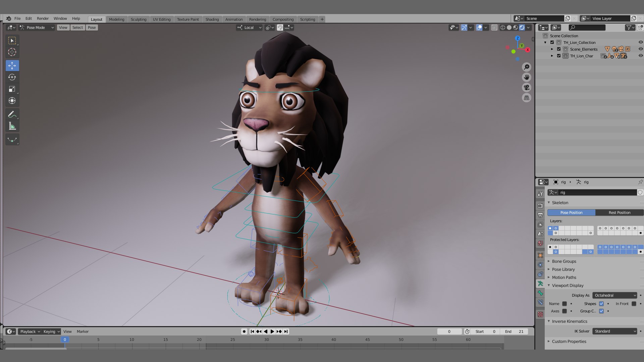Select the Transform tool
This screenshot has width=644, height=362.
point(12,101)
